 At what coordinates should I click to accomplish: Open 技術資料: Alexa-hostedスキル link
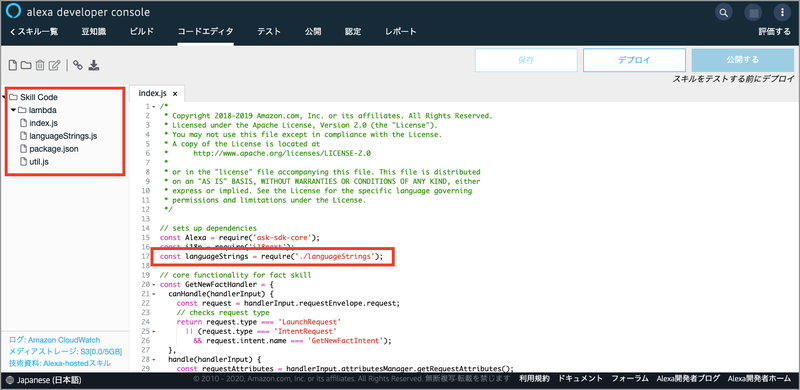pyautogui.click(x=59, y=363)
